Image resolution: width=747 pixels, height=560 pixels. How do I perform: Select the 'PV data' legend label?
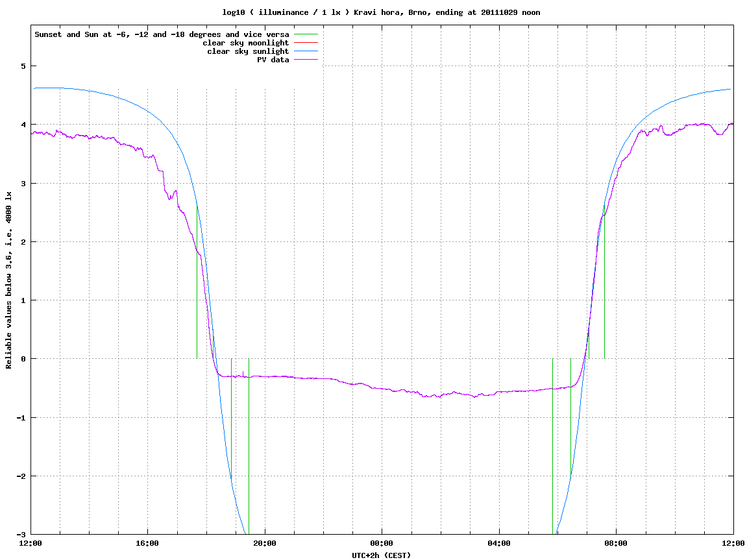[273, 60]
